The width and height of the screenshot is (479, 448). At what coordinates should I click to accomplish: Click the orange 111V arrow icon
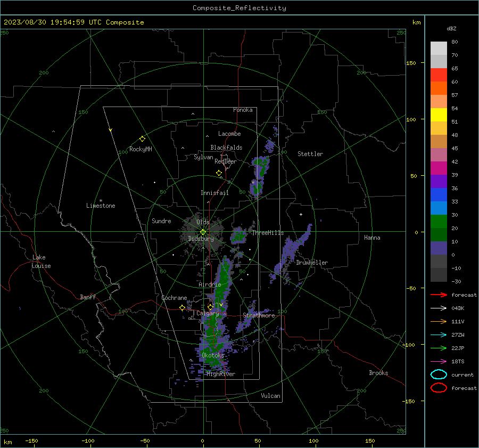point(439,321)
